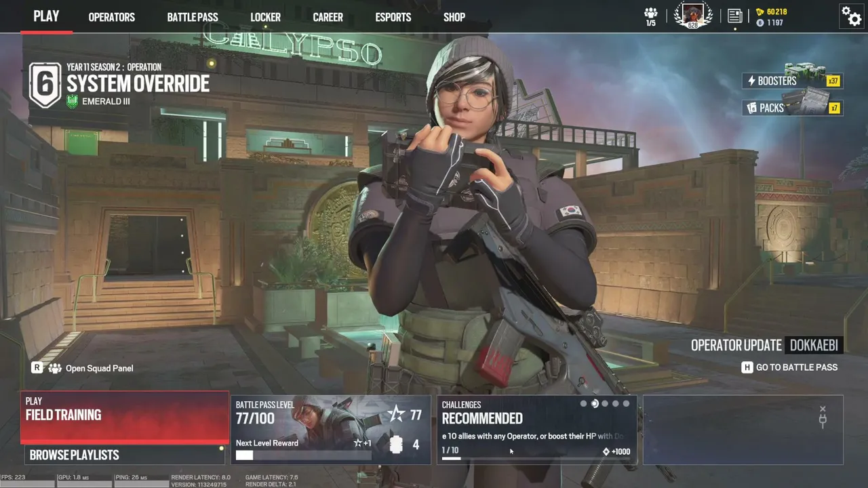The height and width of the screenshot is (488, 868).
Task: Open the Locker tab
Action: pyautogui.click(x=265, y=17)
